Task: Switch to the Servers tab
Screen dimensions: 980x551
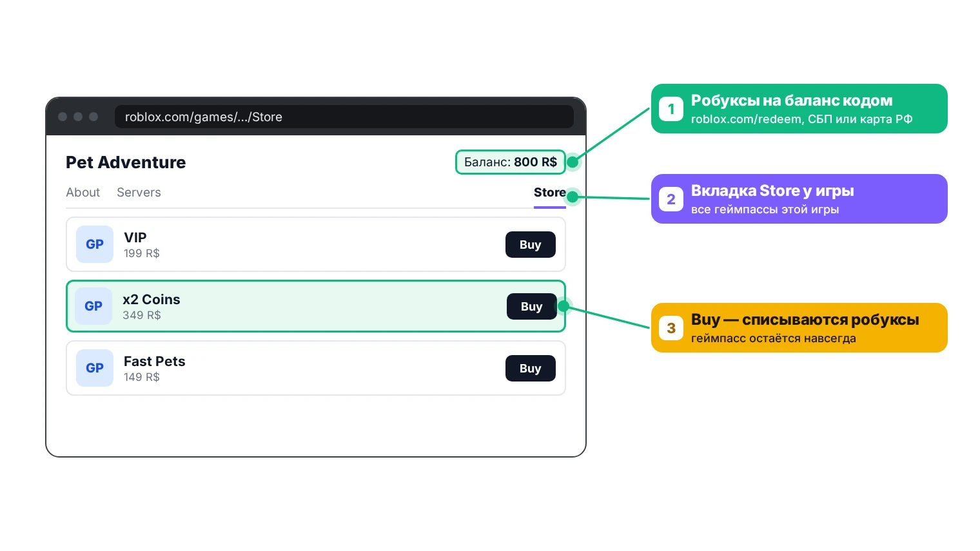Action: click(x=139, y=192)
